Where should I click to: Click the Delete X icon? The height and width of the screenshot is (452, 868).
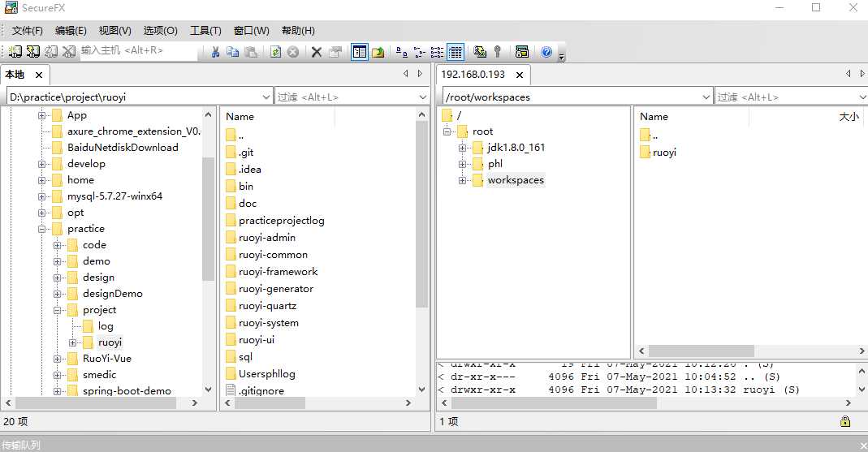(317, 52)
